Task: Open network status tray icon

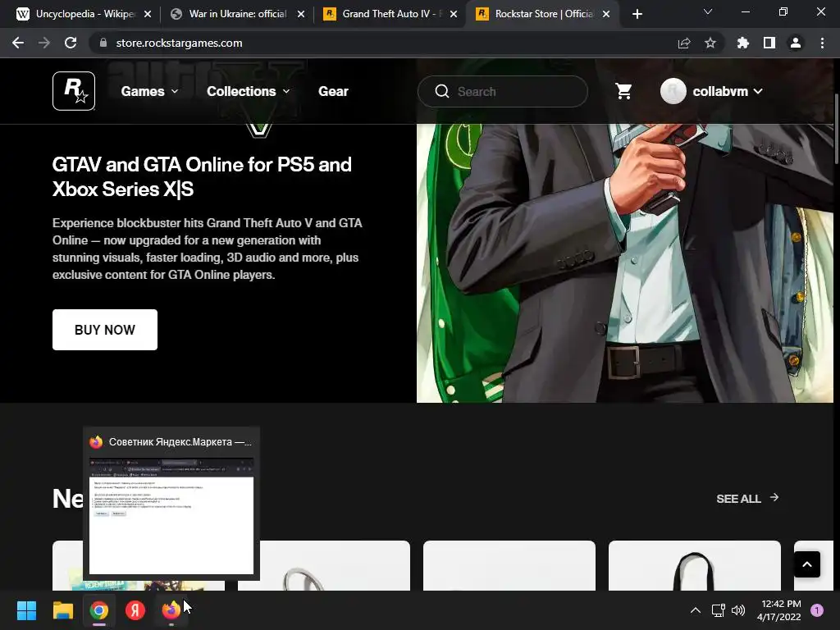Action: pyautogui.click(x=718, y=610)
